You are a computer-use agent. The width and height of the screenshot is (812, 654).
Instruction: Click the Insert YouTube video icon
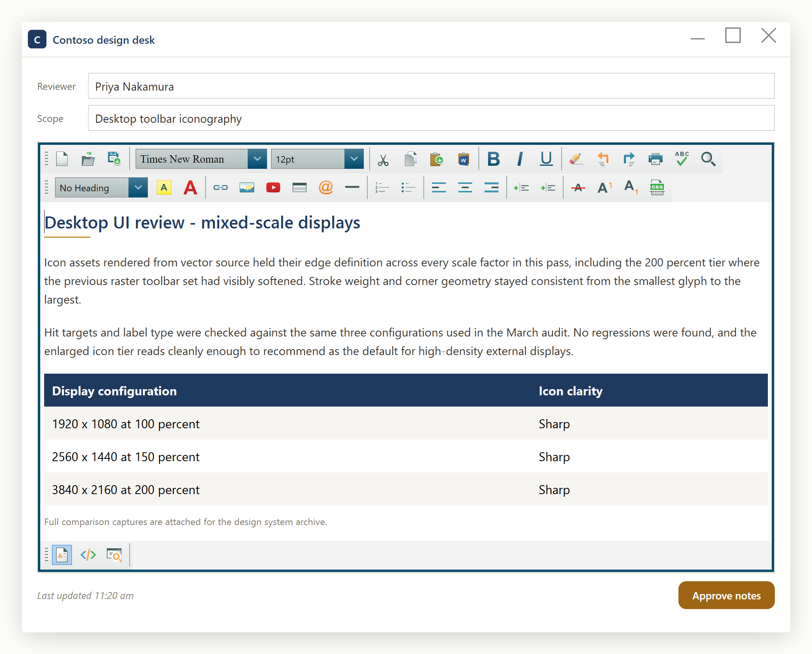[273, 188]
